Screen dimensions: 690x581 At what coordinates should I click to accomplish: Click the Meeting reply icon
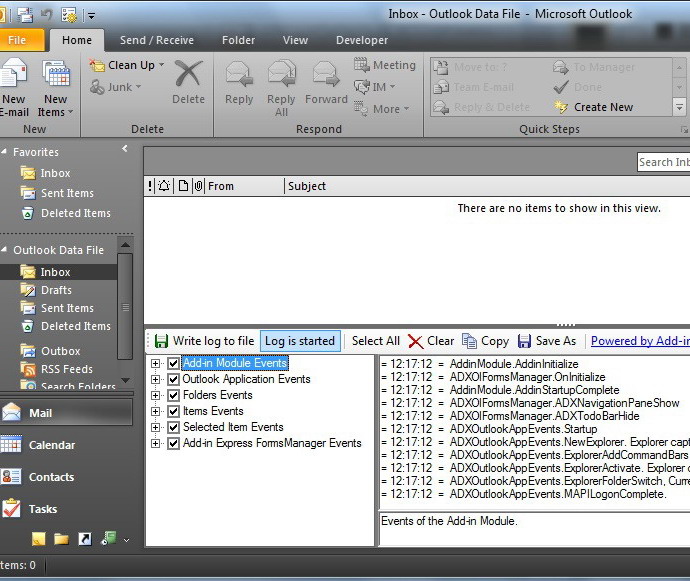[x=362, y=65]
